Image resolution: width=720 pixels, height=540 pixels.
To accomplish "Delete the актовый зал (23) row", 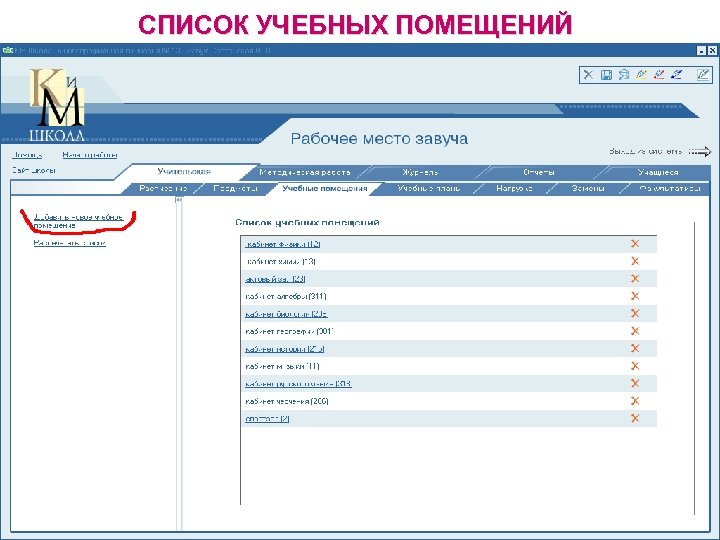I will click(x=635, y=279).
